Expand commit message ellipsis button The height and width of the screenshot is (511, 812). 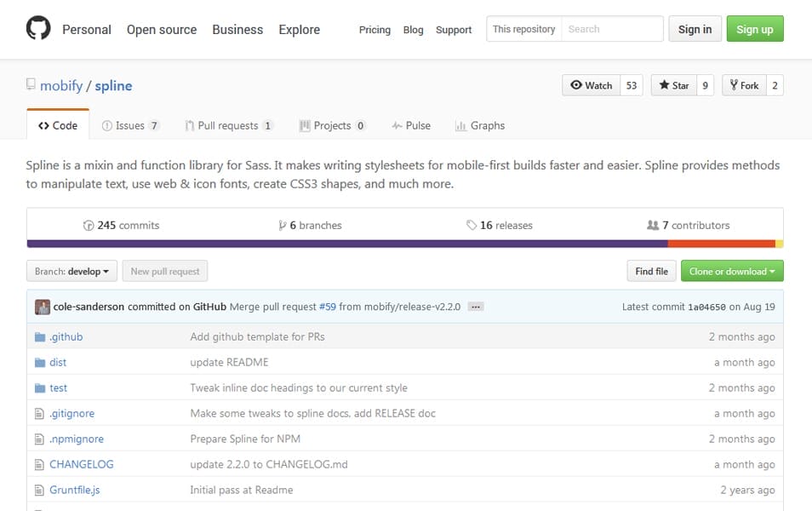(476, 307)
